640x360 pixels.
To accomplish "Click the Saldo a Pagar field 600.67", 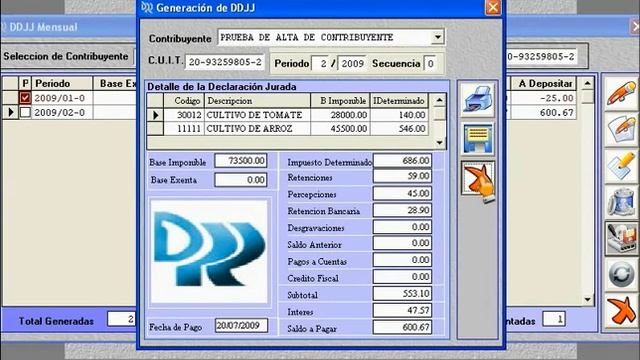I will [402, 327].
